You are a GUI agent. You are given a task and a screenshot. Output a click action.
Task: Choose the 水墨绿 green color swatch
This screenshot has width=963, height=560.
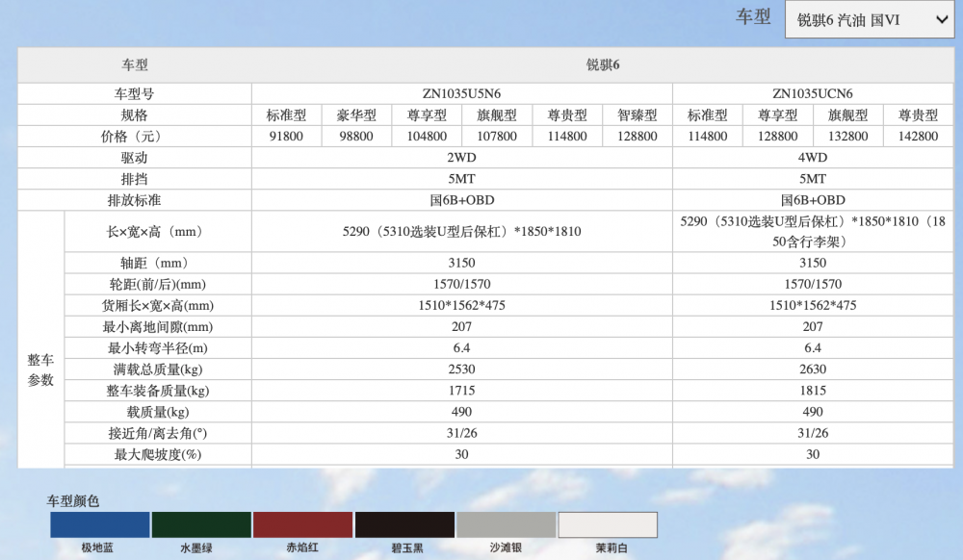pos(201,525)
